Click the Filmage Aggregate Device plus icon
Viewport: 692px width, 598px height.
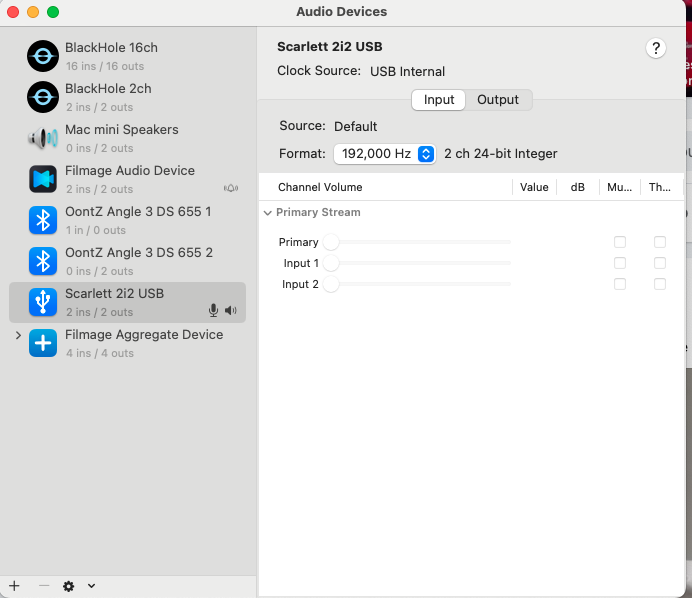tap(43, 343)
